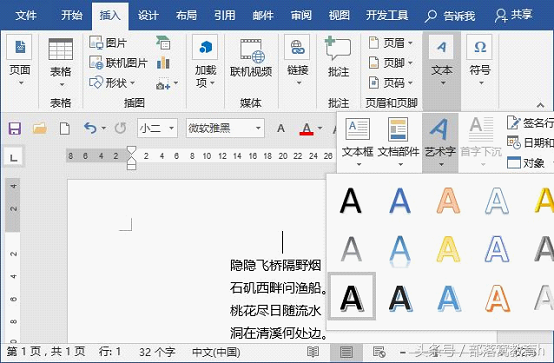Open the 链接 links menu

297,60
